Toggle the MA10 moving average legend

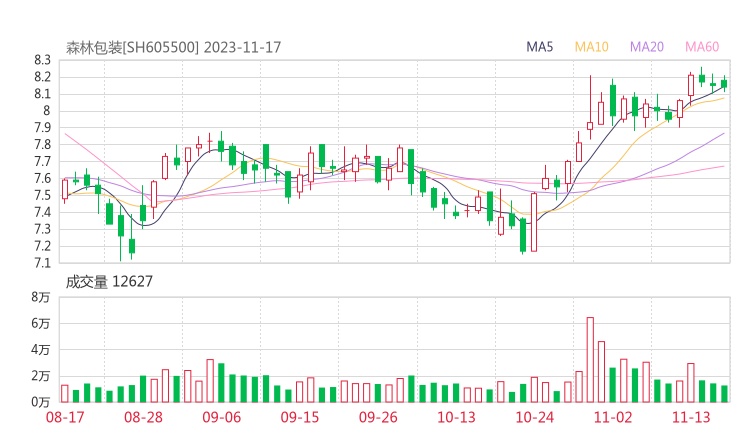pos(592,47)
